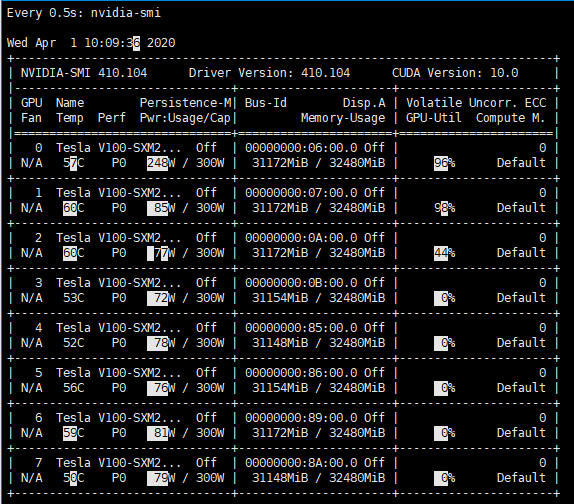Viewport: 574px width, 504px height.
Task: Click the timestamp 'Wed Apr 1 10:09:36 2020'
Action: click(x=91, y=43)
